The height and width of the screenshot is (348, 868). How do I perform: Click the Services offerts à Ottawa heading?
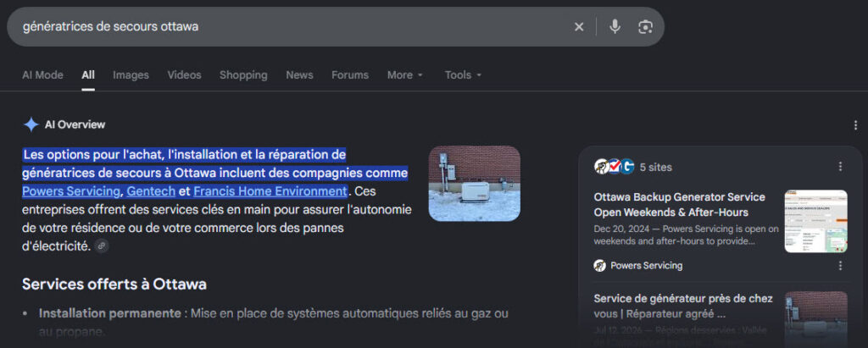click(x=114, y=284)
